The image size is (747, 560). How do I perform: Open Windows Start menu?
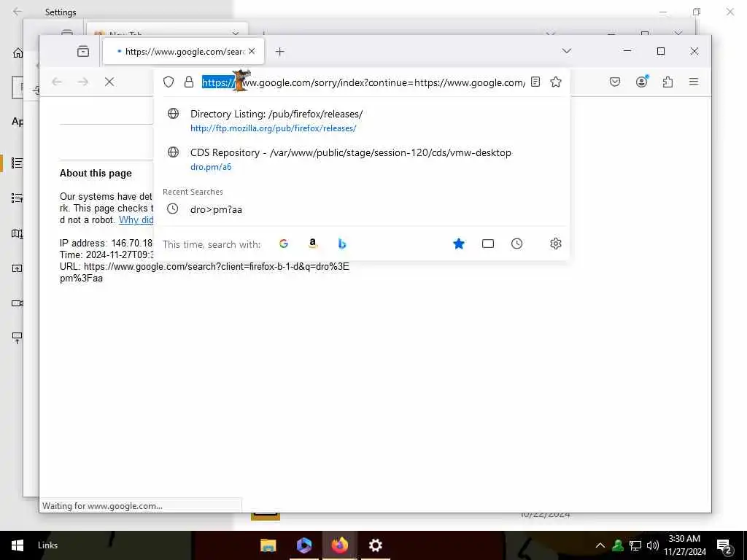(18, 545)
